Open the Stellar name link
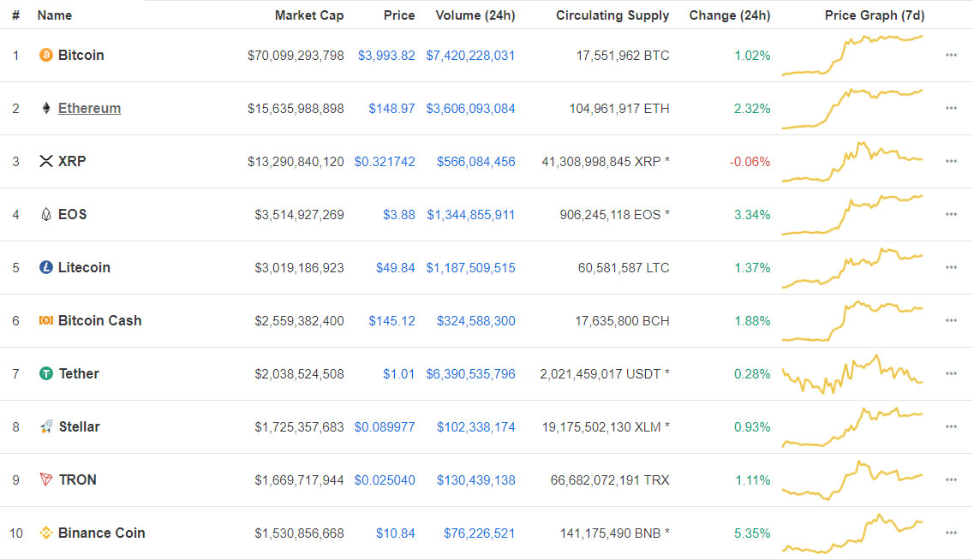 click(x=80, y=426)
